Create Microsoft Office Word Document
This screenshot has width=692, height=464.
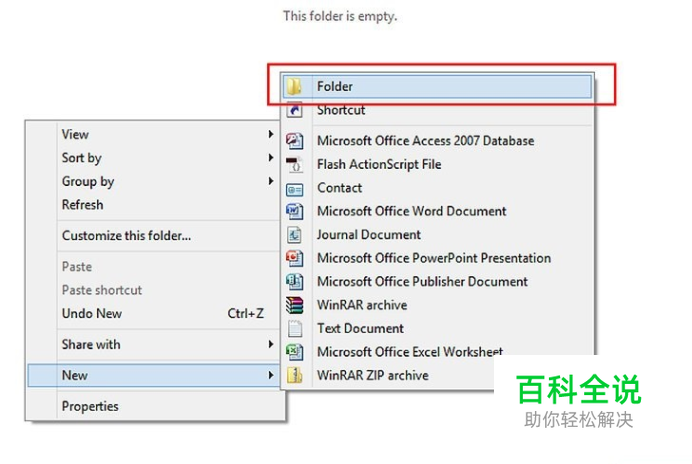click(437, 211)
